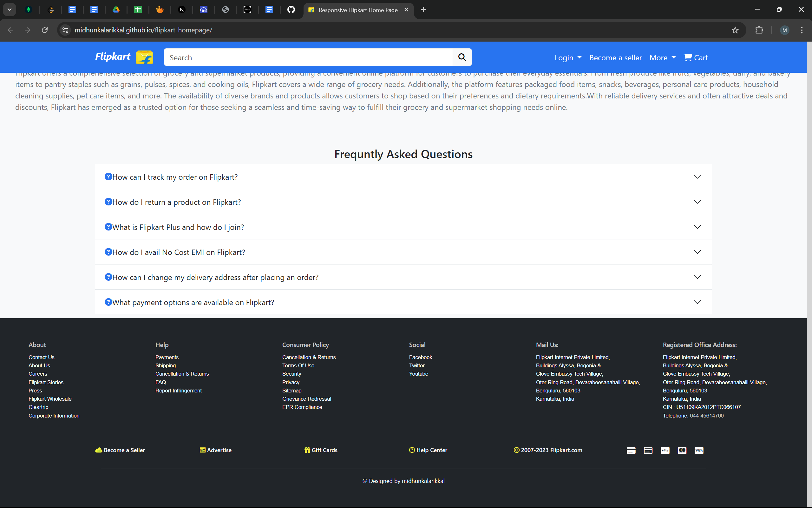Switch to the MongoDB leaf pinned tab

pyautogui.click(x=29, y=10)
